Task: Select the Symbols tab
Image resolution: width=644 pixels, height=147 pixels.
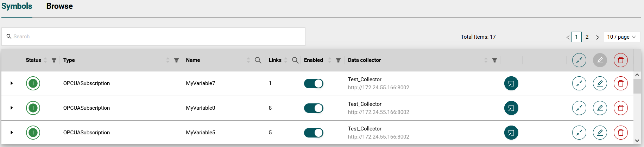Action: tap(17, 6)
